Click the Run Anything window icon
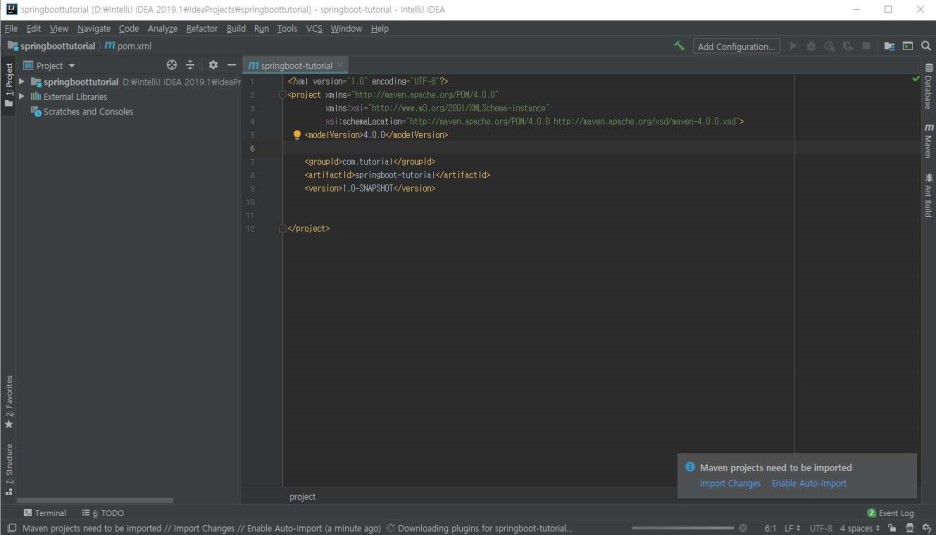 click(908, 46)
